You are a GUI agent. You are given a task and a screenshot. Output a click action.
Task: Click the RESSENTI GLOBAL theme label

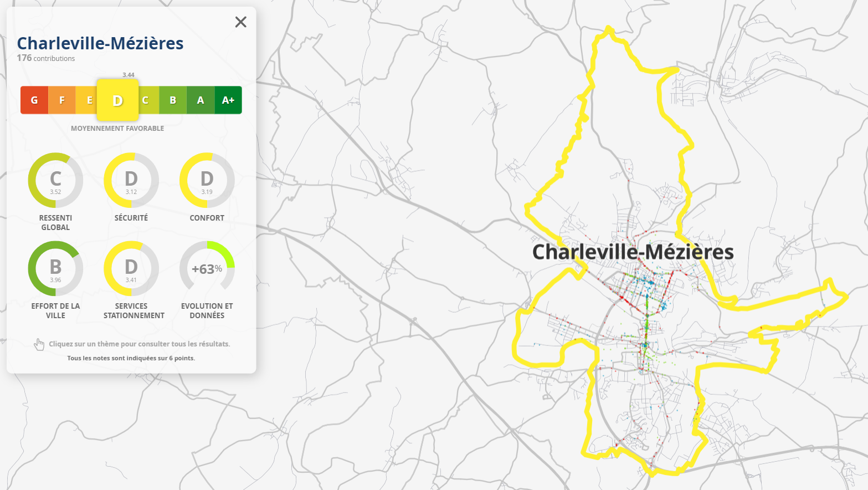click(x=55, y=223)
